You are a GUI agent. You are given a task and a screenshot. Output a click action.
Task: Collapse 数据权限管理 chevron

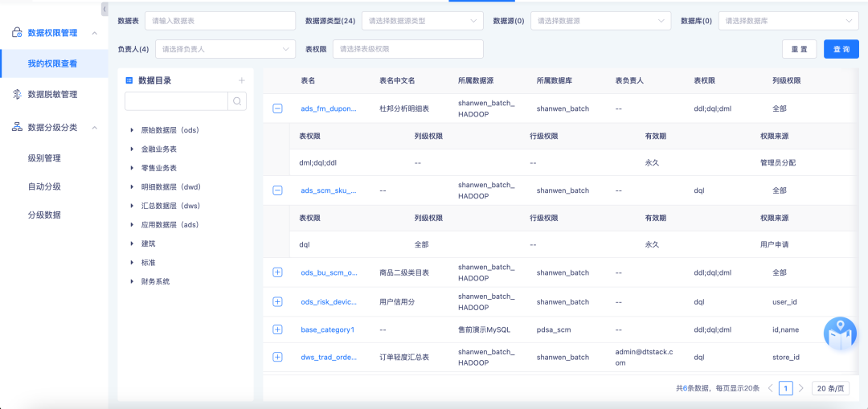[95, 33]
